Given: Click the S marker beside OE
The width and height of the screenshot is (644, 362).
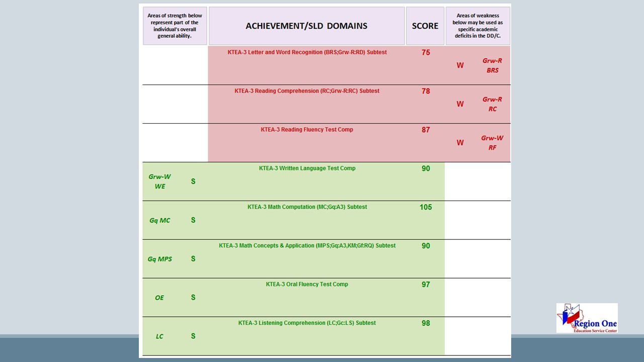Looking at the screenshot, I should tap(193, 298).
